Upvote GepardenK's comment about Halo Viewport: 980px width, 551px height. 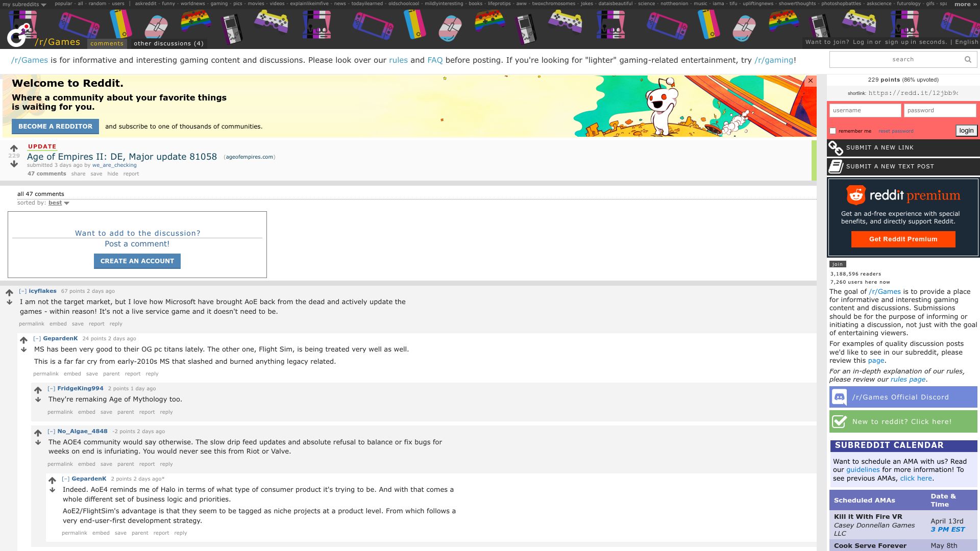click(x=52, y=481)
